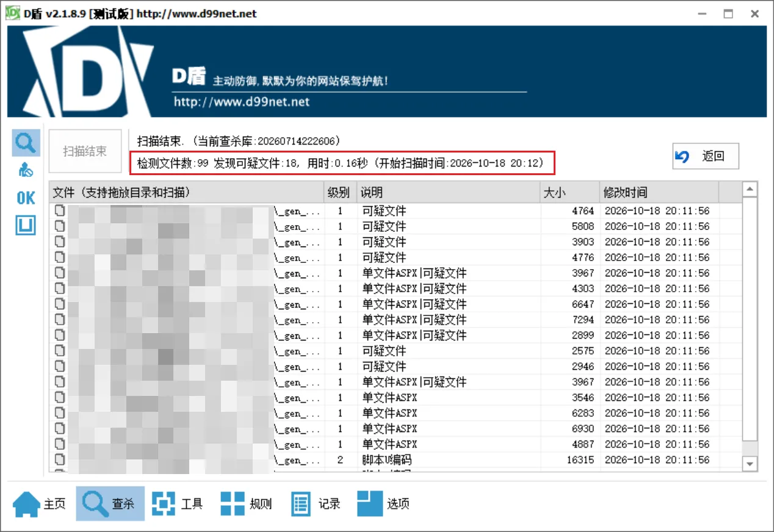Select the magnifier scan icon in left sidebar
This screenshot has width=774, height=532.
(26, 143)
